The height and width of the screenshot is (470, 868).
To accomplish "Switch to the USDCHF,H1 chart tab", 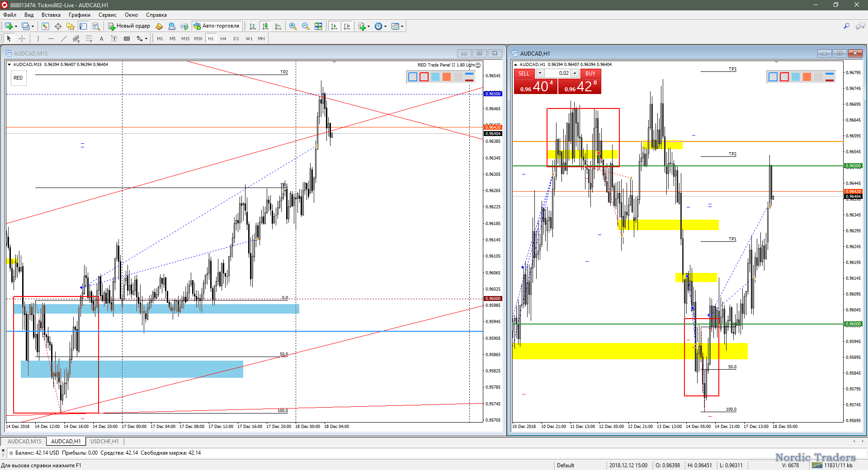I will click(104, 442).
